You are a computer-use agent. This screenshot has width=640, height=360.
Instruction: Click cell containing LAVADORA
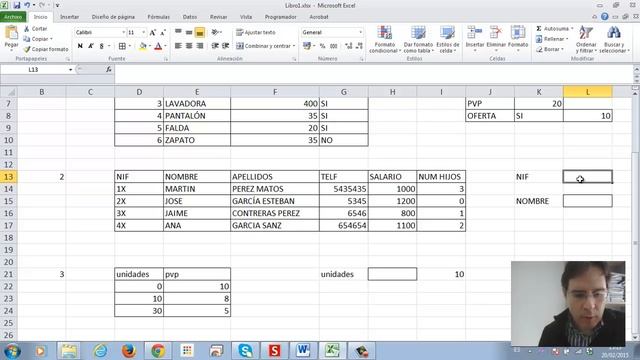[x=197, y=104]
